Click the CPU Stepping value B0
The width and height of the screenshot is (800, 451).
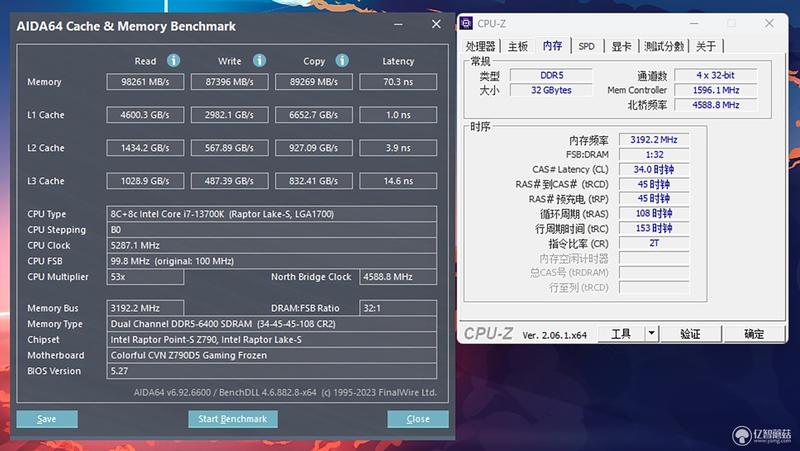pos(271,230)
